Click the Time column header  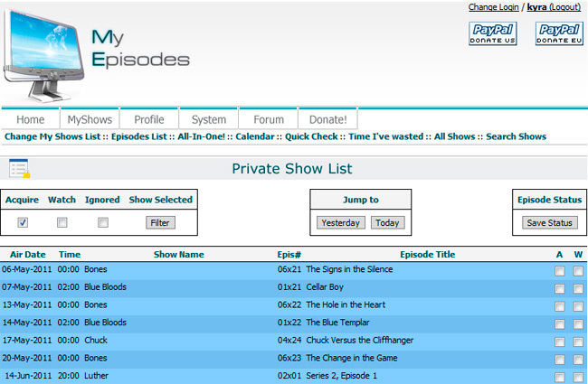pos(70,255)
